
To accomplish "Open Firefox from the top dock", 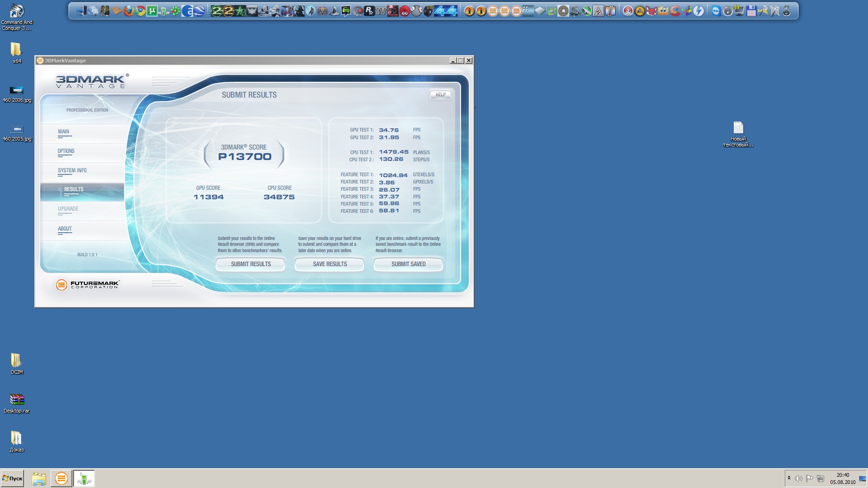I will (128, 11).
